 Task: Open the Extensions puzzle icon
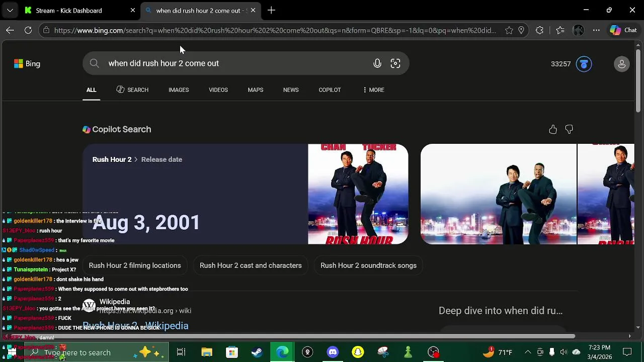[539, 30]
